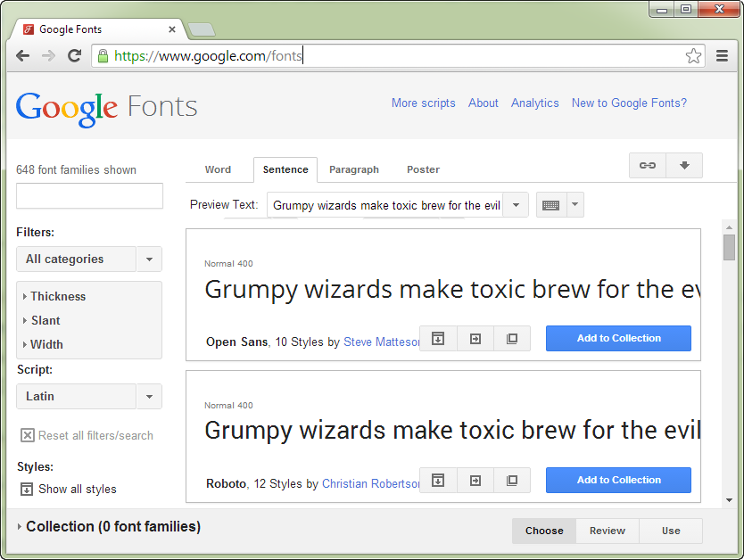Viewport: 744px width, 560px height.
Task: Click the download arrow icon button
Action: point(684,166)
